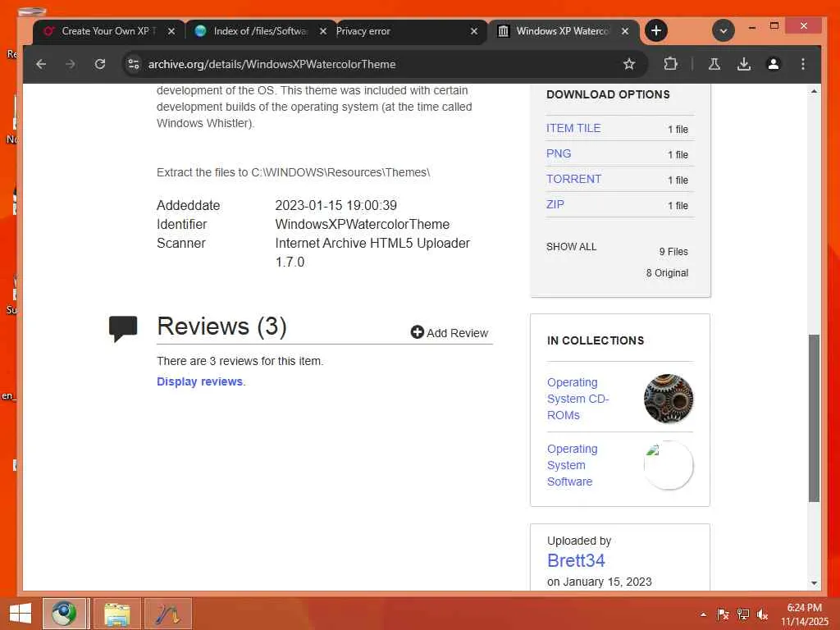Image resolution: width=840 pixels, height=630 pixels.
Task: Download the ZIP file
Action: [555, 204]
